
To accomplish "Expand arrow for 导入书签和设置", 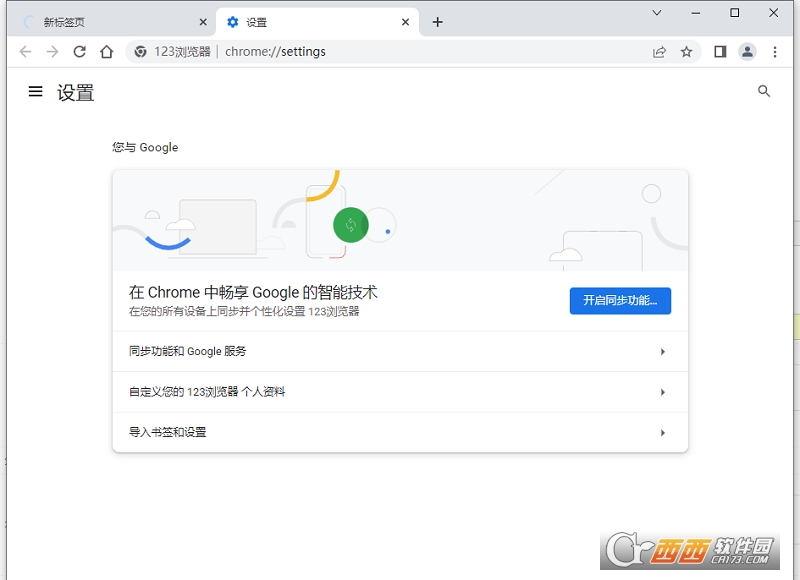I will (x=663, y=433).
